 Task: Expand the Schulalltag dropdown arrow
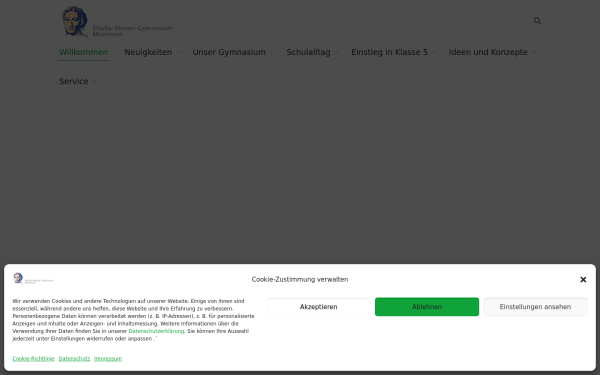coord(336,52)
